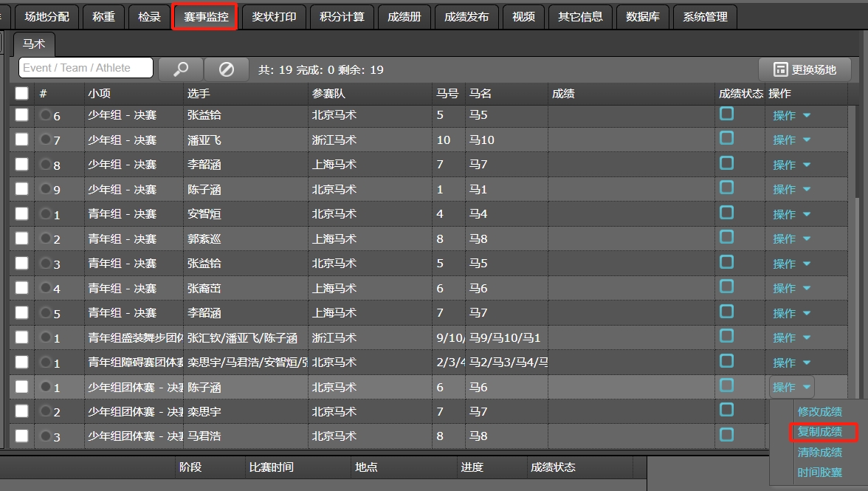Screen dimensions: 868x491
Task: Select 清除成绩 in the dropdown menu
Action: coord(819,452)
